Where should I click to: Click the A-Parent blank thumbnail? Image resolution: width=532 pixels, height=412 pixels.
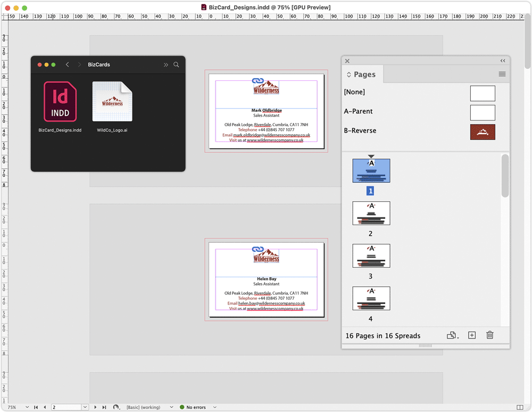(x=483, y=113)
